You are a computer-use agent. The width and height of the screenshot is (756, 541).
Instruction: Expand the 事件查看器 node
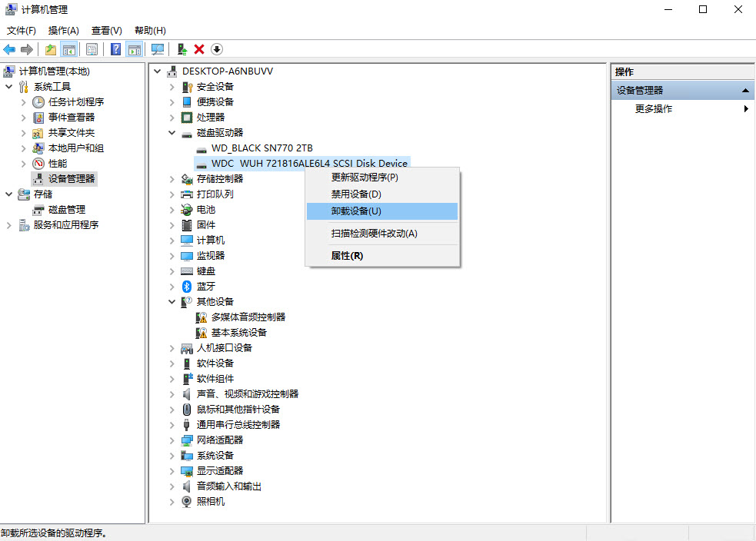click(x=23, y=118)
